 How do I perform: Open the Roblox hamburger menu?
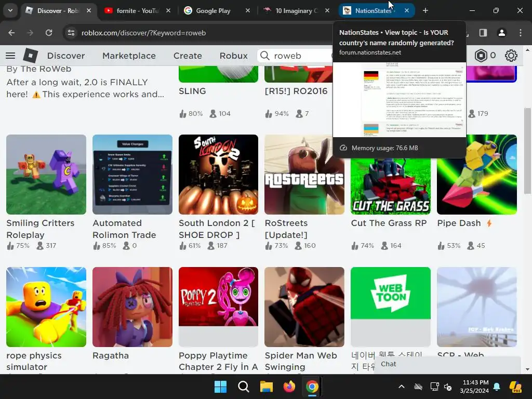pos(10,56)
